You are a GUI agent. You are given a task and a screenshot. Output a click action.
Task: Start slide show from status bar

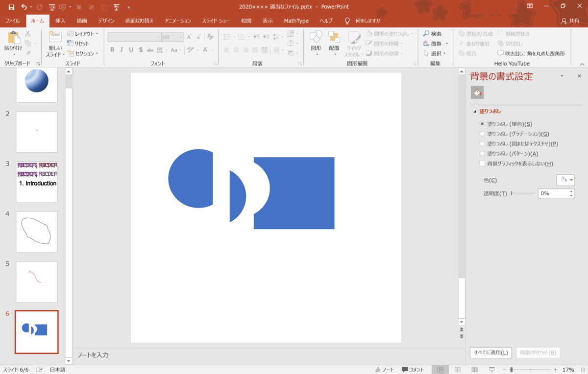tap(492, 370)
